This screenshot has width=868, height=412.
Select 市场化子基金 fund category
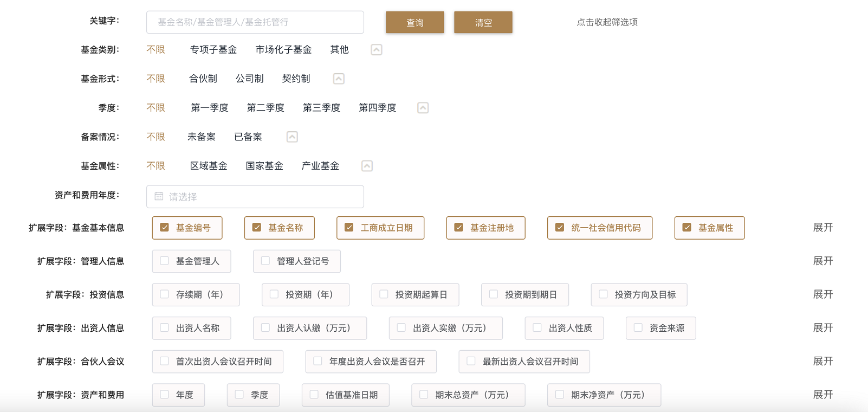coord(283,50)
